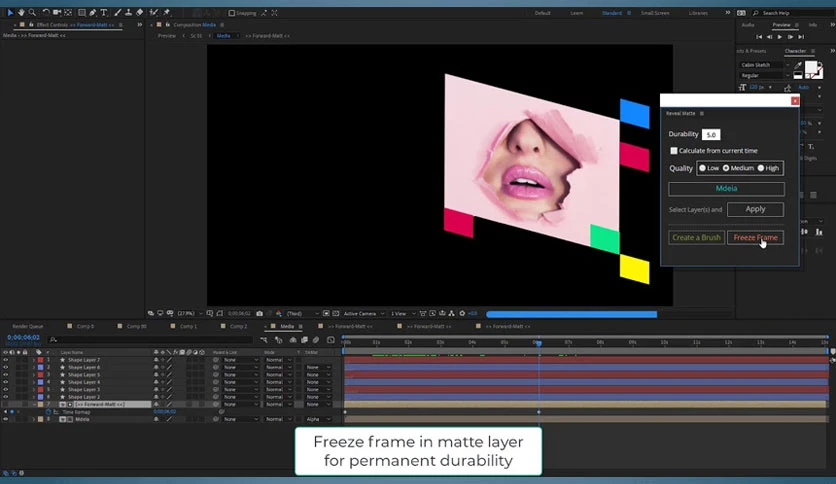Screen dimensions: 836x484
Task: Select High quality radio button
Action: (761, 168)
